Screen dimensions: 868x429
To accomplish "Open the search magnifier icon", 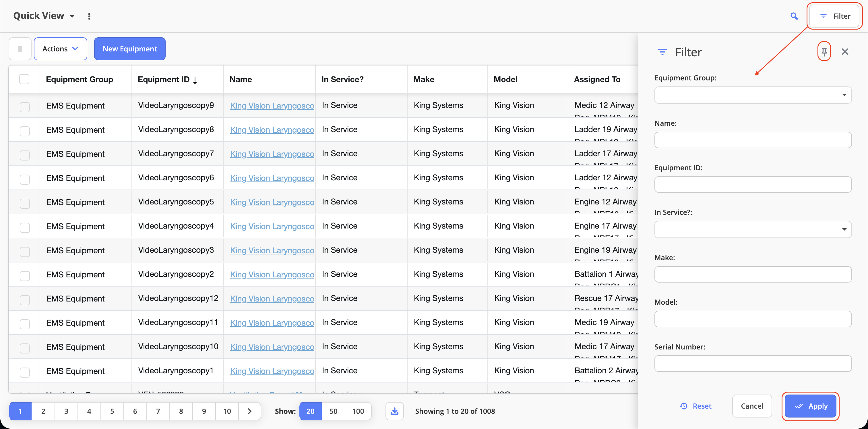I will tap(794, 16).
